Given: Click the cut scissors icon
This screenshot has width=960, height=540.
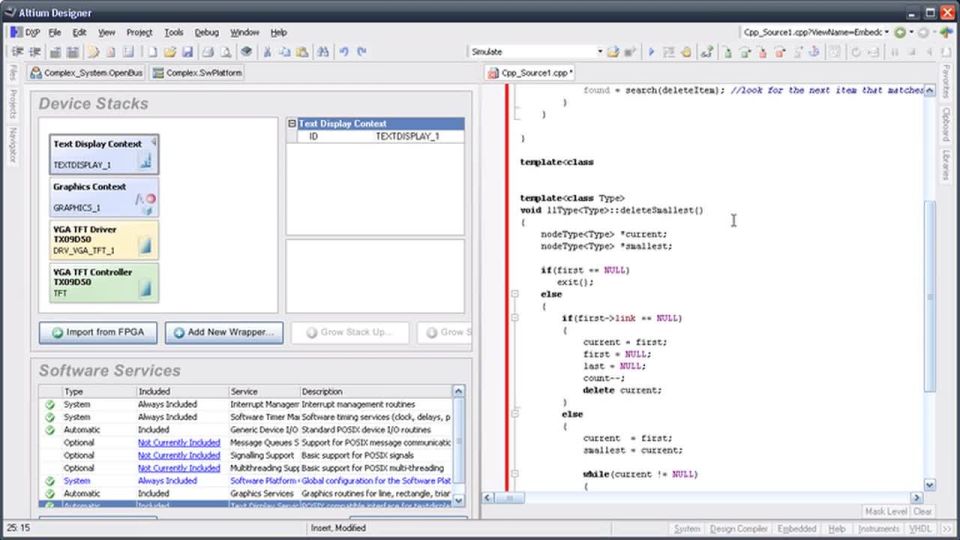Looking at the screenshot, I should [268, 52].
